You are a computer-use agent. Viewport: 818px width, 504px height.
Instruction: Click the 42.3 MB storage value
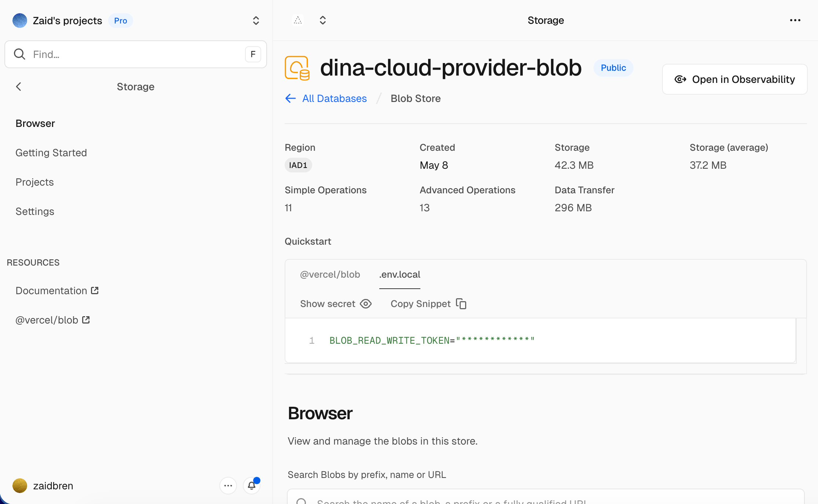click(x=574, y=165)
